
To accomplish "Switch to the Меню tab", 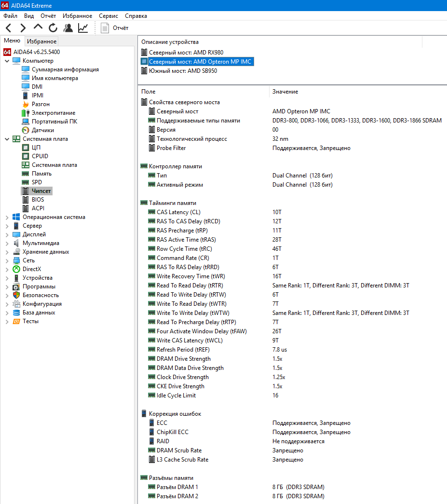I will (x=12, y=41).
